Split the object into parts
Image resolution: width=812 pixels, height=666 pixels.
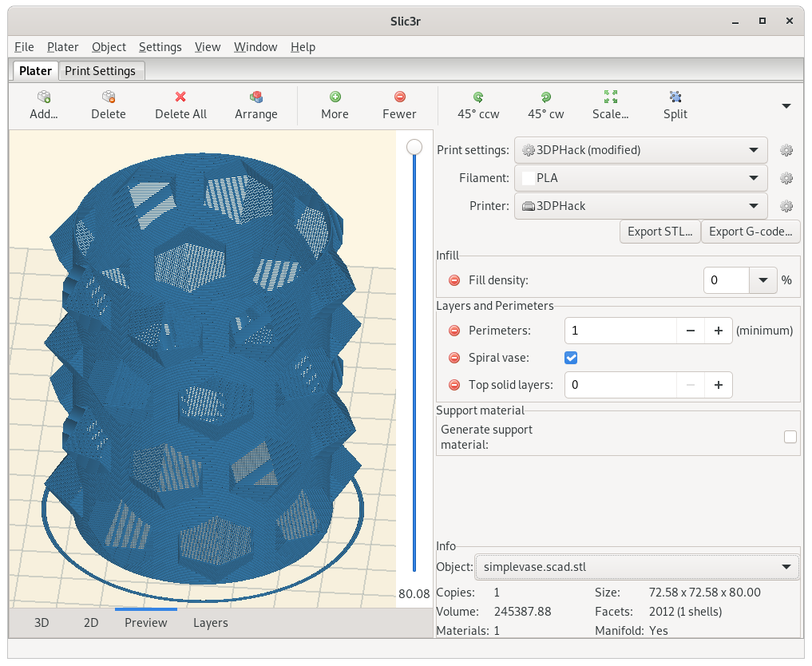click(675, 97)
